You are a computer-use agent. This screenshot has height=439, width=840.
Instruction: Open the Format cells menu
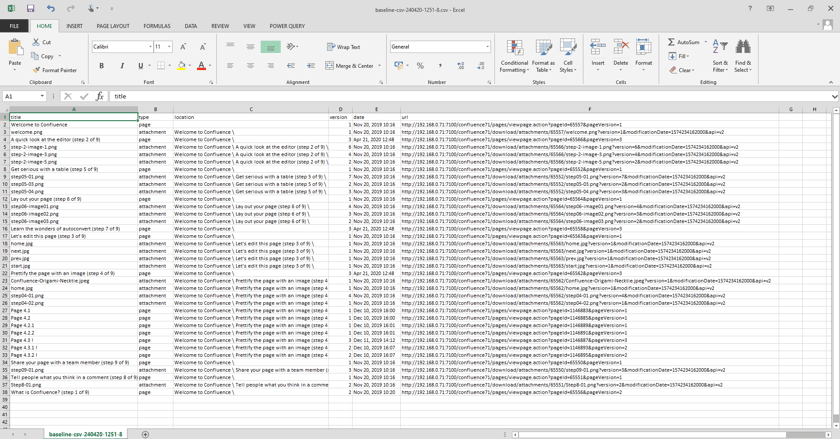(x=643, y=53)
